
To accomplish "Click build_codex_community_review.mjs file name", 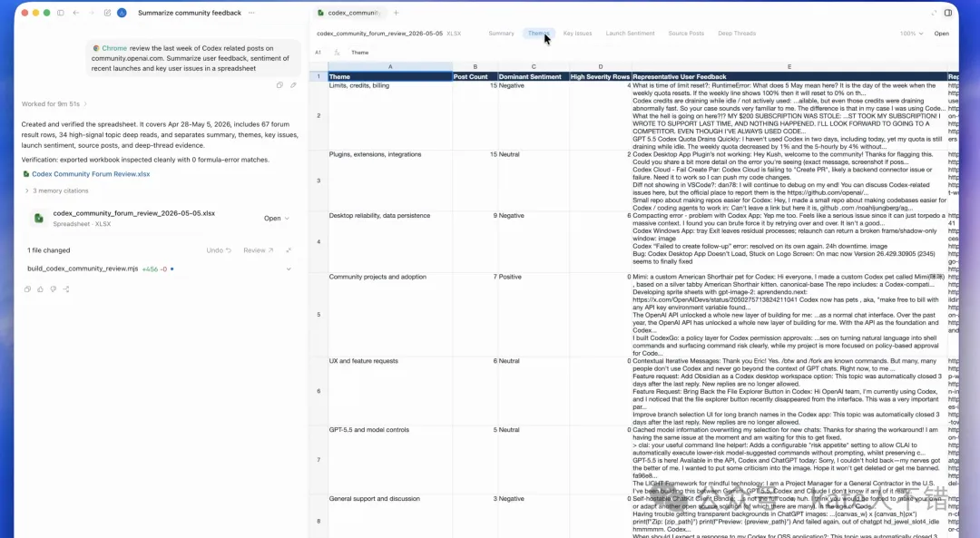I will 83,269.
